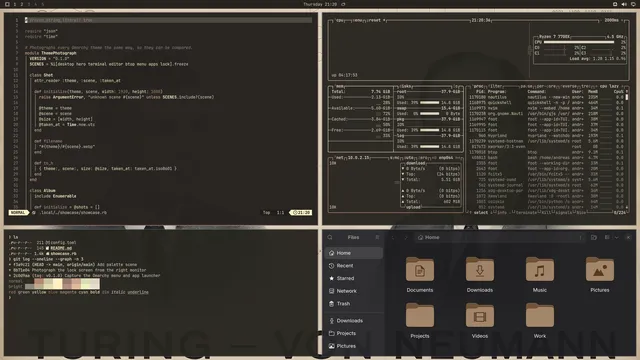
Task: Open the Files sidebar hamburger menu
Action: (x=377, y=238)
